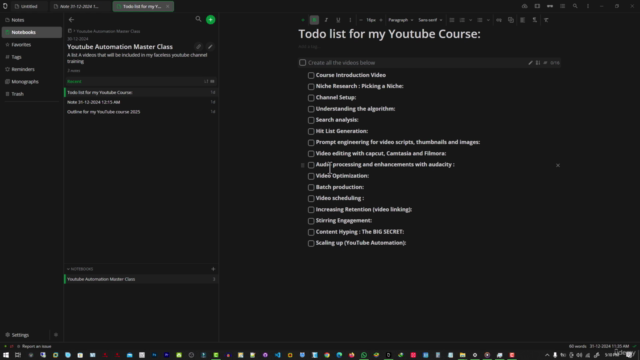640x360 pixels.
Task: Open Monographs in the left sidebar
Action: [31, 82]
